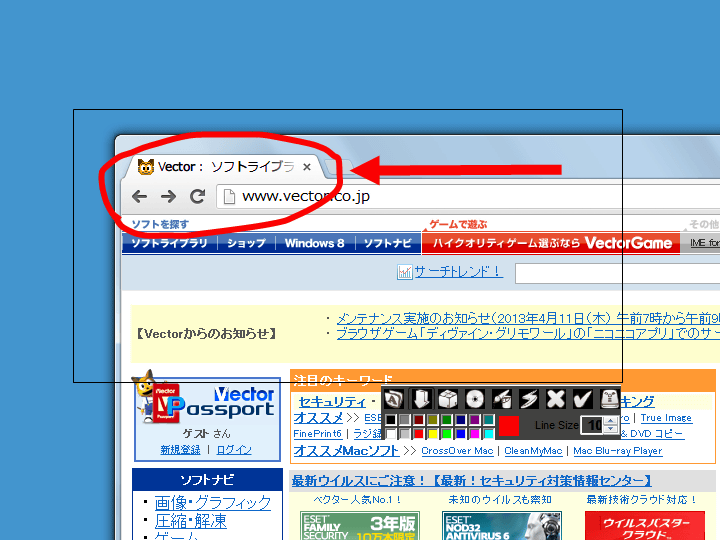Select the text annotation tool (A icon)
This screenshot has height=540, width=720.
pos(394,399)
